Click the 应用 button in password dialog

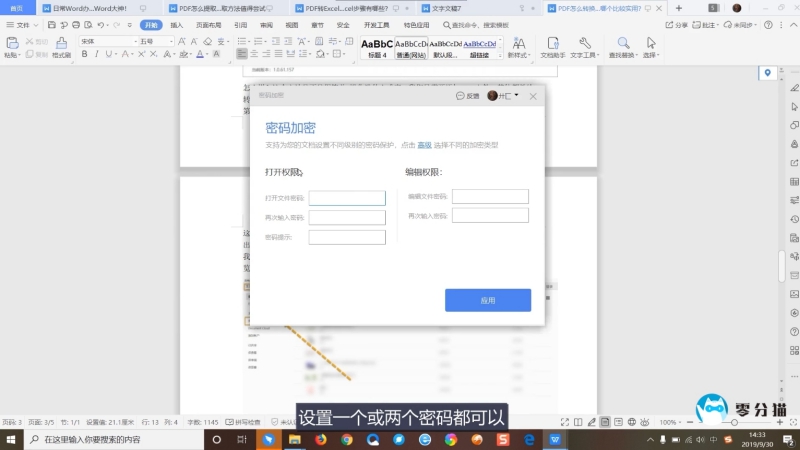click(x=487, y=300)
